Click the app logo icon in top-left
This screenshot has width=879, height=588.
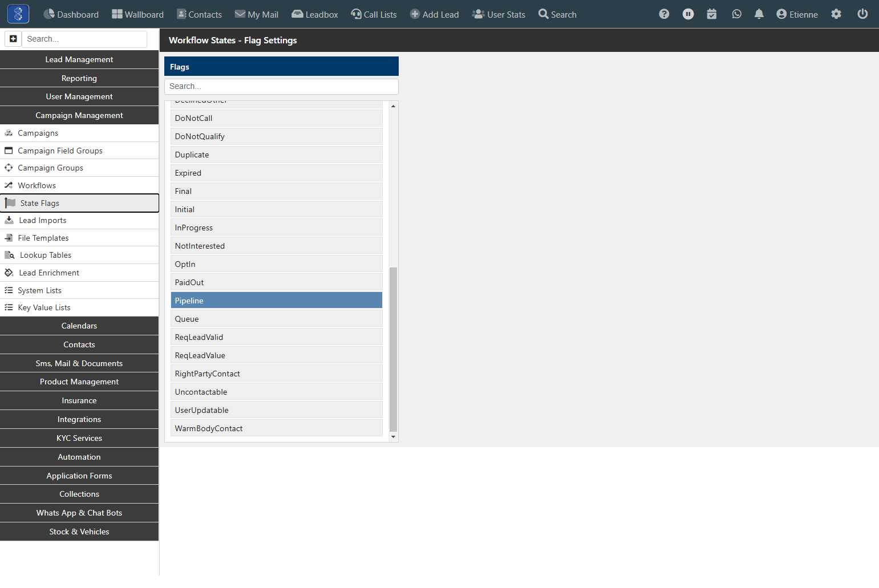click(x=18, y=14)
